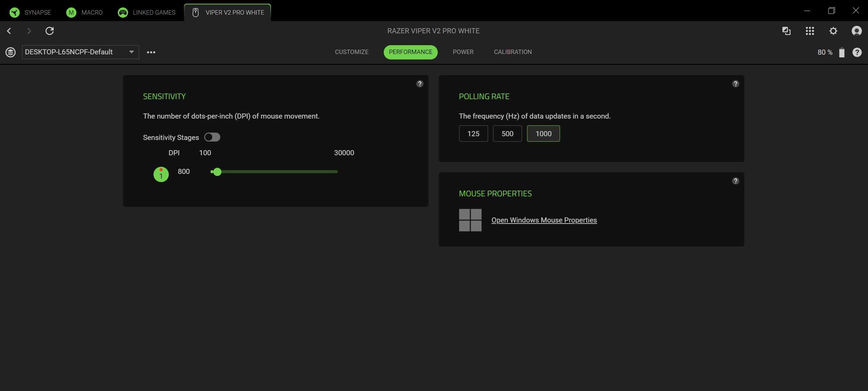Click the Razer Viper V2 Pro White title
The image size is (868, 391).
click(433, 31)
